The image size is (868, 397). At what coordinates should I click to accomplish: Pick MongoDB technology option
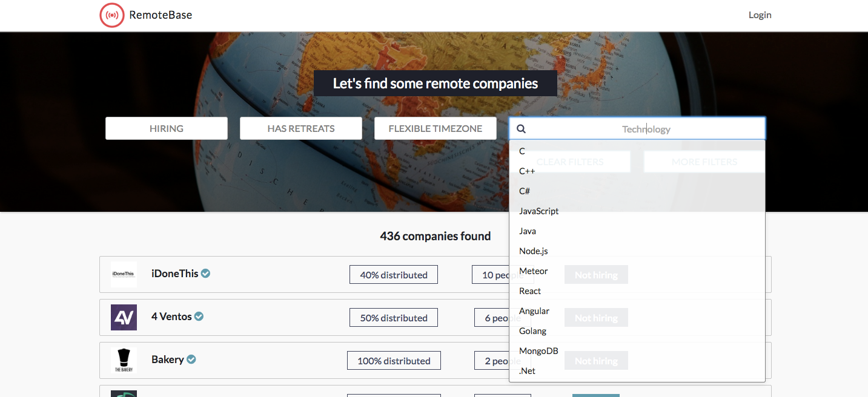[x=637, y=351]
